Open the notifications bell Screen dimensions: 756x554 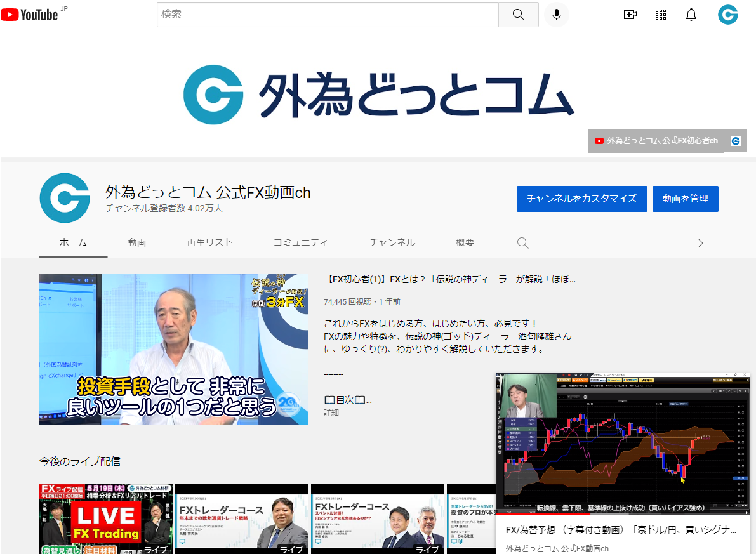[691, 15]
